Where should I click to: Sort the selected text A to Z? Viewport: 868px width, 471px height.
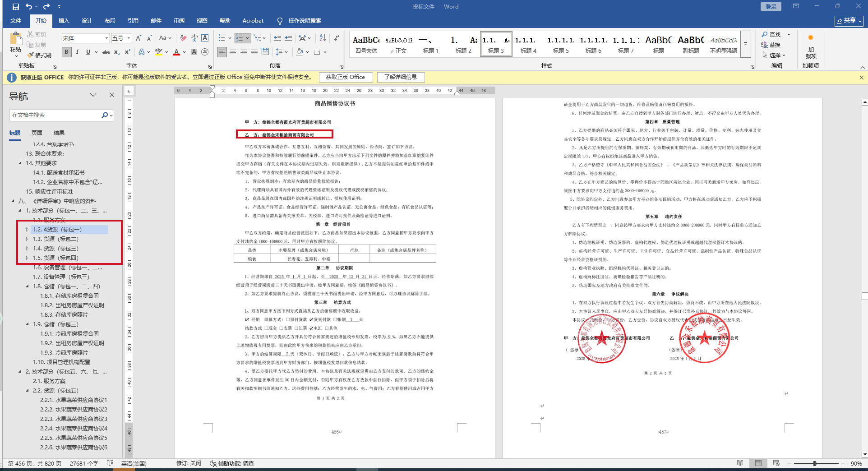(x=323, y=38)
